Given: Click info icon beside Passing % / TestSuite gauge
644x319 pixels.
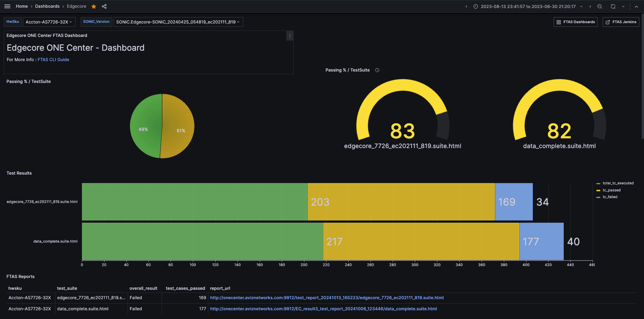Looking at the screenshot, I should click(x=377, y=70).
